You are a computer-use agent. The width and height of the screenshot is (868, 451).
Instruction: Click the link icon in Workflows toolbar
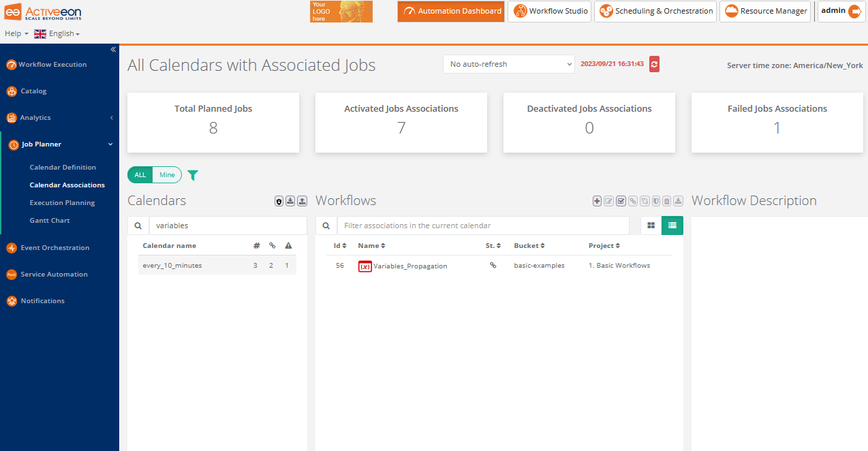tap(633, 201)
